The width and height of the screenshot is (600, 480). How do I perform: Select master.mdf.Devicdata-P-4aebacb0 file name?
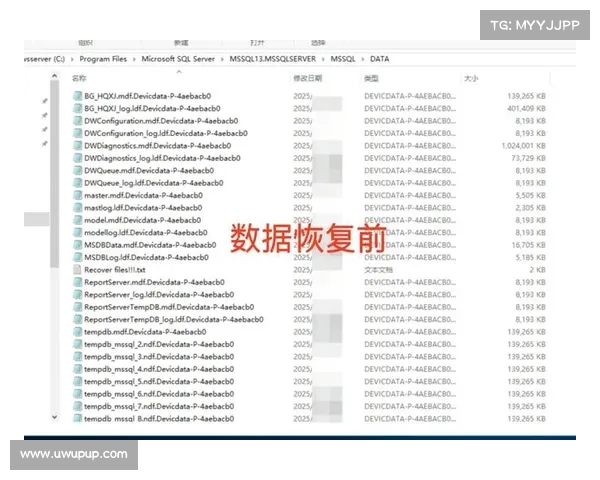(143, 195)
